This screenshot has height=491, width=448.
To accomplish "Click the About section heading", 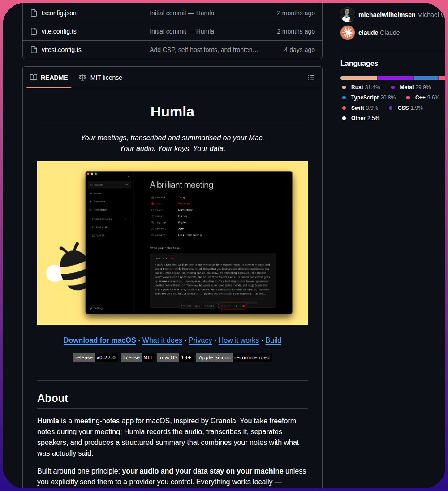I will [x=52, y=398].
